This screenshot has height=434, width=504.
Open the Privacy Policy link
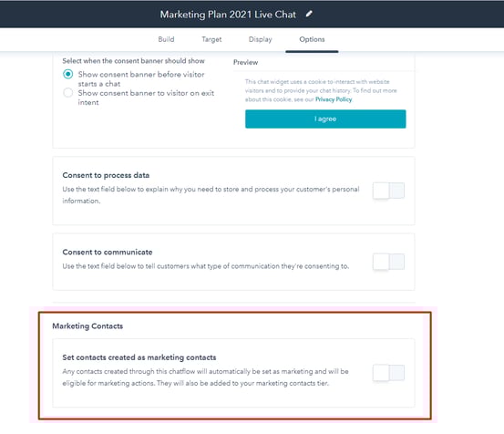[x=334, y=99]
